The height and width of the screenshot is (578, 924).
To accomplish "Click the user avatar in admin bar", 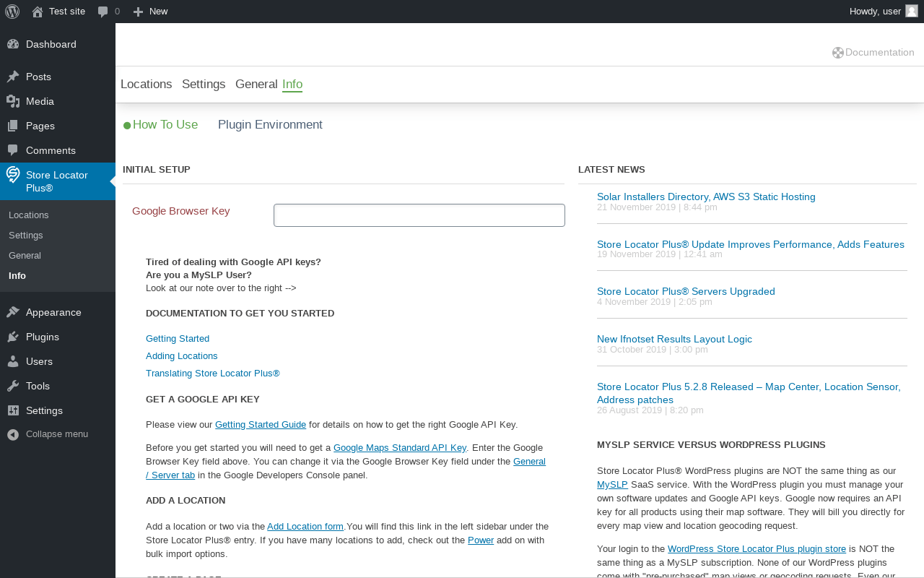I will point(912,11).
